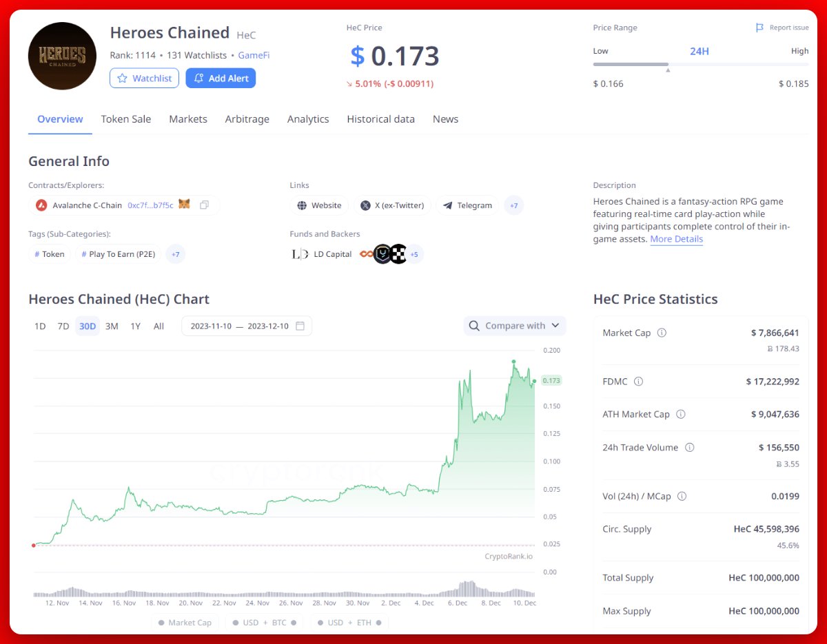Click the Avalanche C-Chain logo icon
This screenshot has width=827, height=644.
pyautogui.click(x=41, y=205)
